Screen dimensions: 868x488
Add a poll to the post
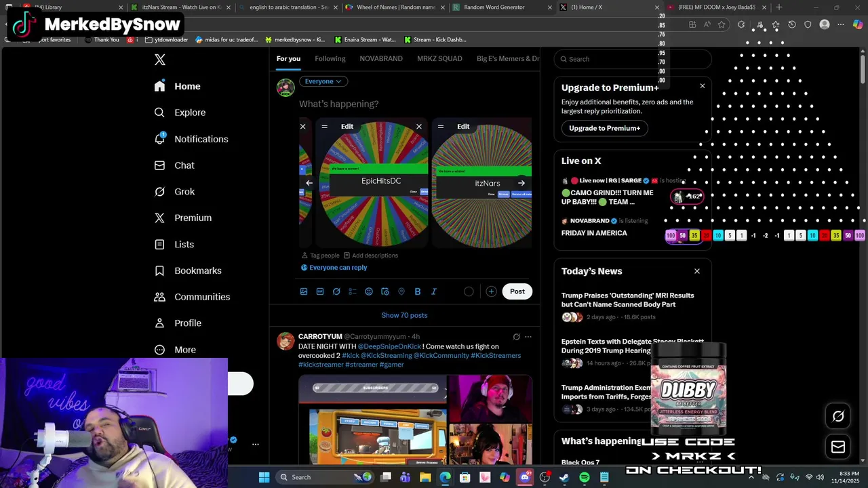[x=353, y=291]
